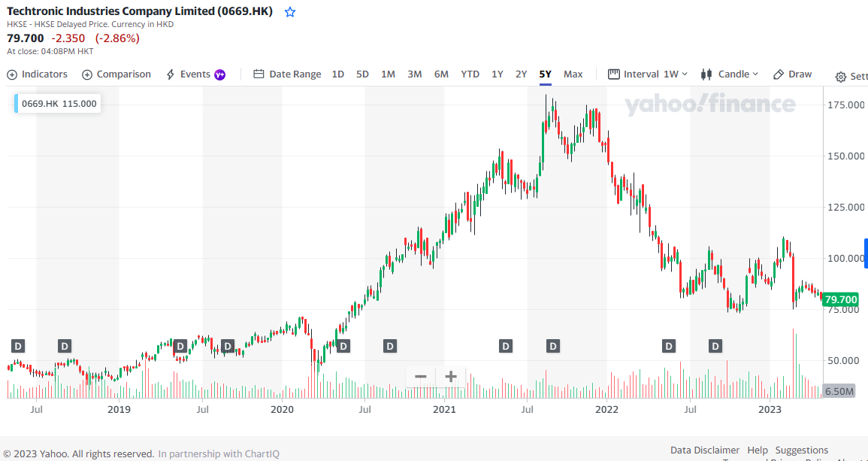Viewport: 868px width, 461px height.
Task: Zoom out the chart with minus button
Action: tap(421, 377)
